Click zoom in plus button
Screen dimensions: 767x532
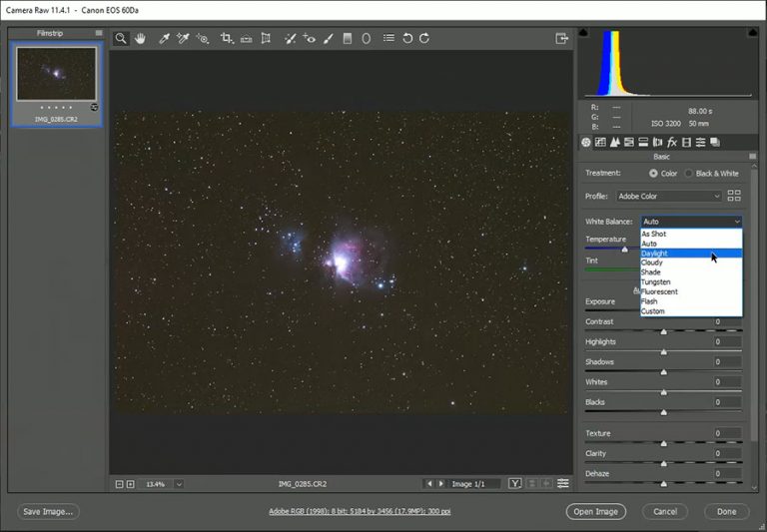[130, 484]
